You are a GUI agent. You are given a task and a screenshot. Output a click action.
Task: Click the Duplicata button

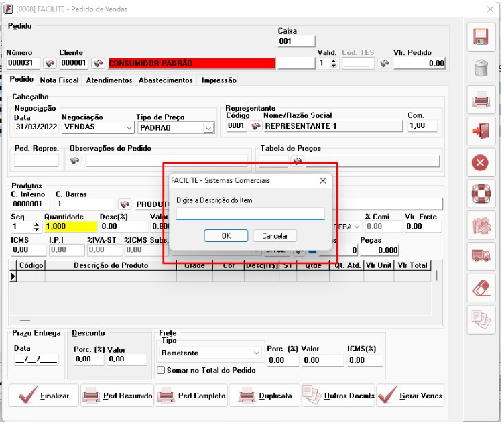[264, 396]
